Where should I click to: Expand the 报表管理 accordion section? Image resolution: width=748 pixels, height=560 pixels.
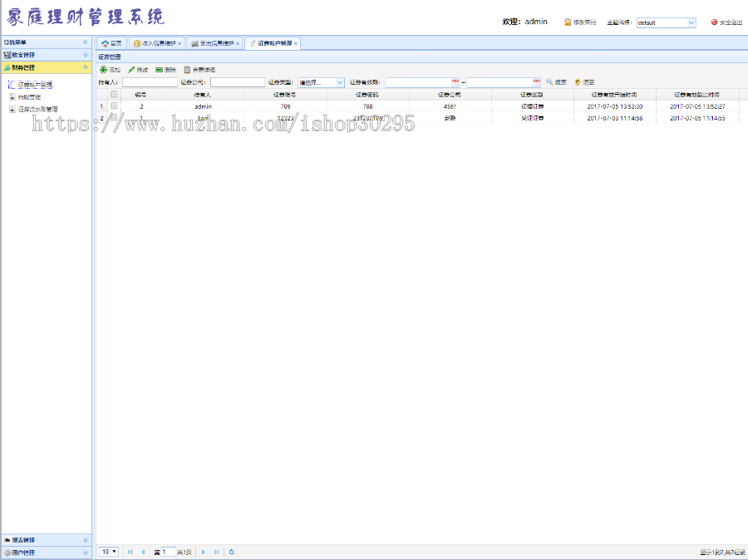pyautogui.click(x=86, y=540)
